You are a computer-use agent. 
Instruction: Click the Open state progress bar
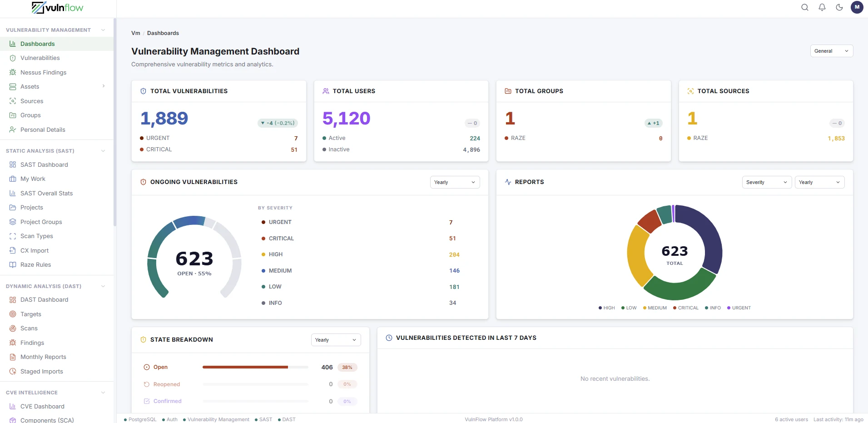pos(255,367)
